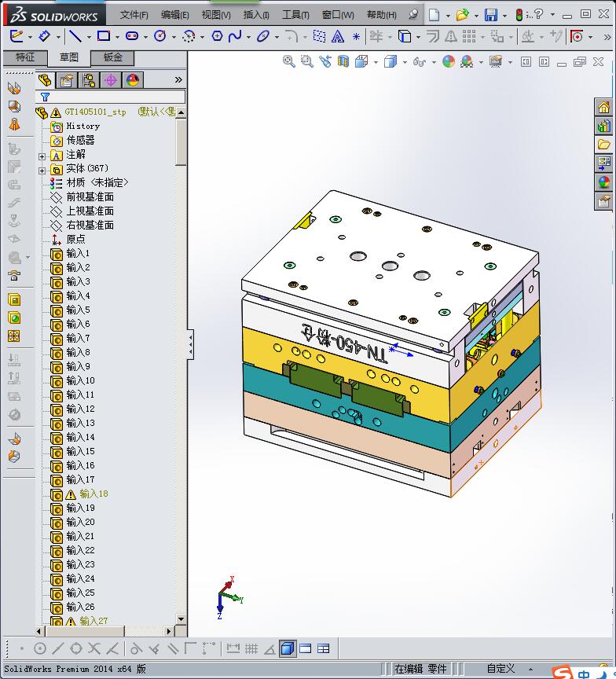The image size is (616, 679).
Task: Click the Edit Appearance color sphere
Action: 449,61
